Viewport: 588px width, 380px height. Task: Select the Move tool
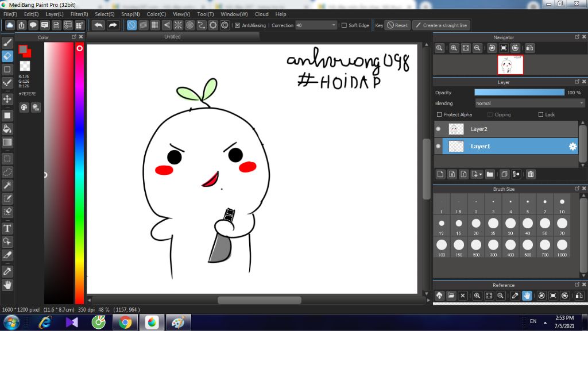coord(7,99)
